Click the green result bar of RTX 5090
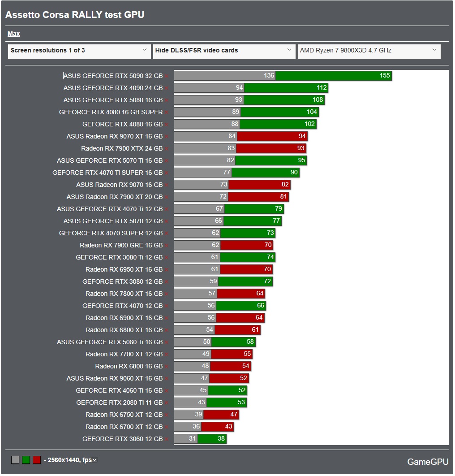The image size is (455, 476). 334,76
